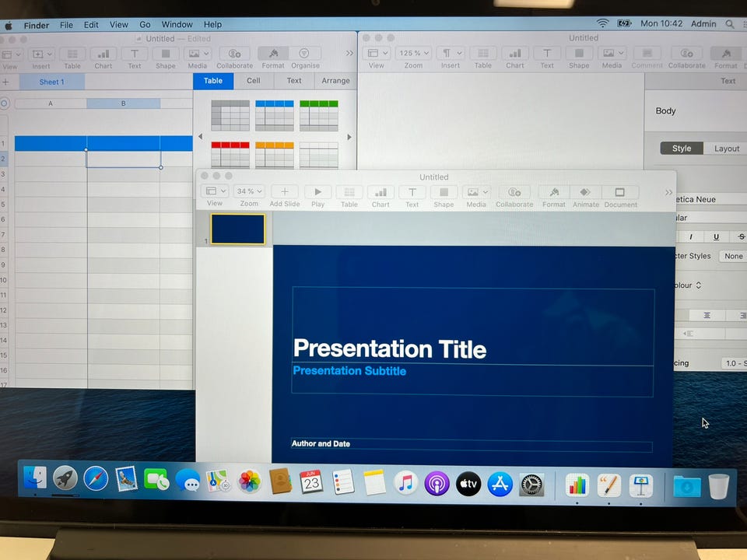The image size is (747, 560).
Task: Click Chart icon in Numbers toolbar
Action: click(103, 54)
